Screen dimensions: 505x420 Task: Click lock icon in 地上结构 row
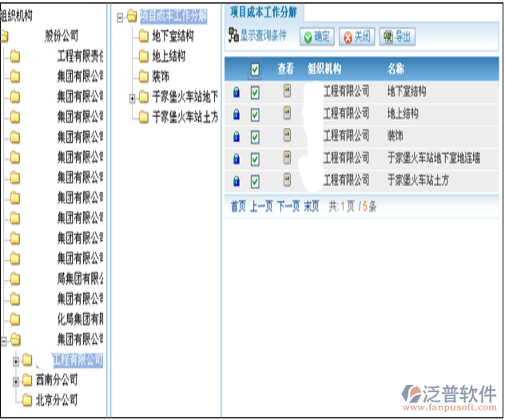[x=237, y=114]
